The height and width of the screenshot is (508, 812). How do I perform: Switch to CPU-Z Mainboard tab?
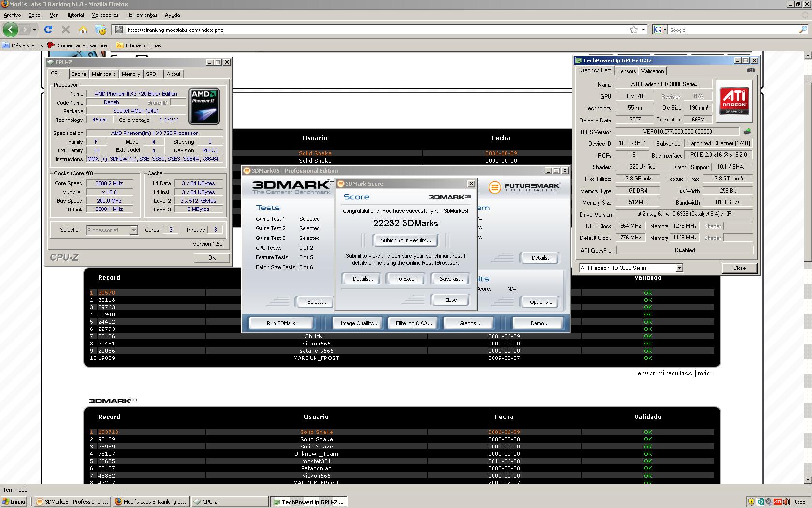point(104,74)
